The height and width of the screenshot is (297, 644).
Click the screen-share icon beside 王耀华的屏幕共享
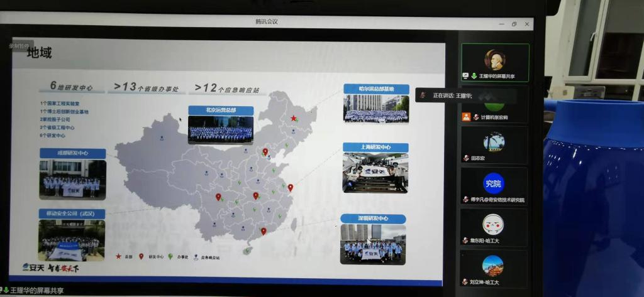point(465,76)
